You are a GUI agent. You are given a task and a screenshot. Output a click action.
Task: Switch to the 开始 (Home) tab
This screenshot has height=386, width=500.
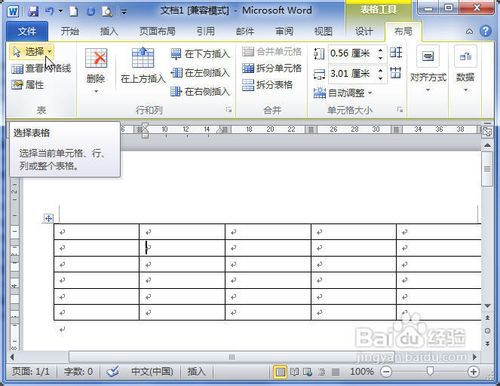coord(70,31)
